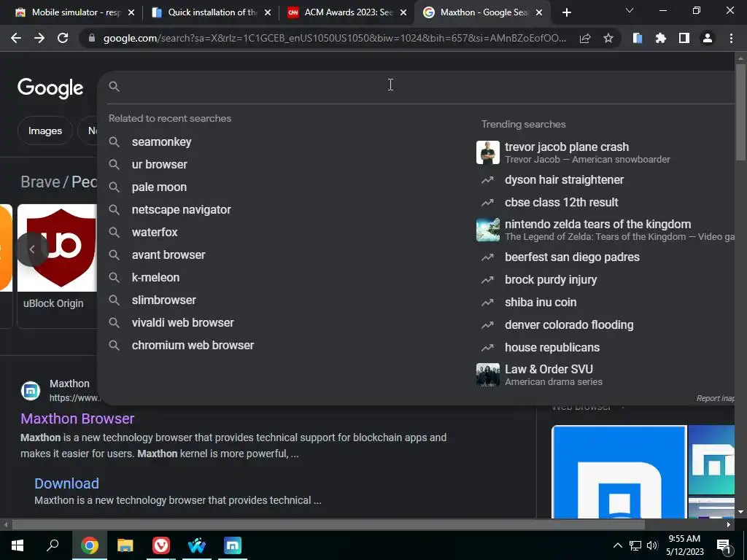Open trending search shiba inu coin
The image size is (747, 560).
point(541,303)
